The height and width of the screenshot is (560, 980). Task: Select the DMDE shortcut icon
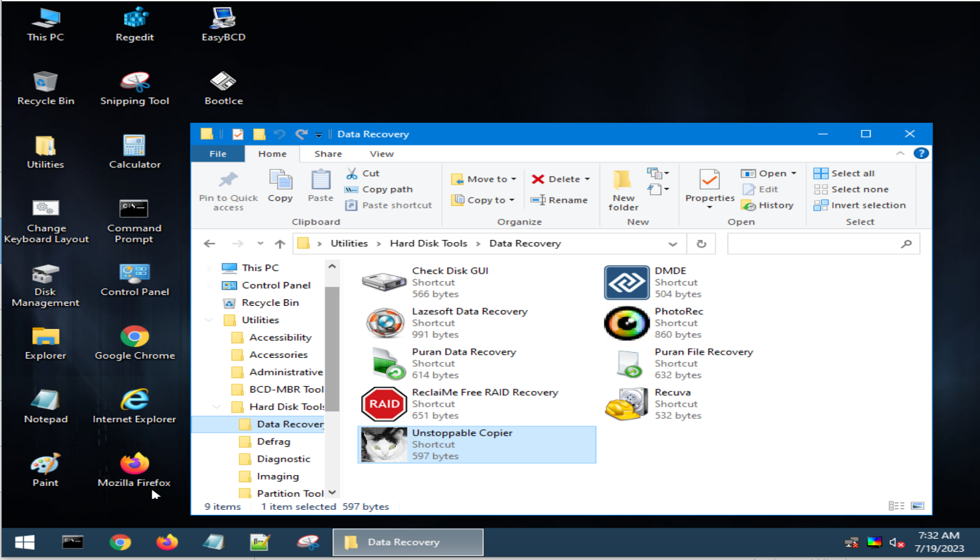click(627, 283)
